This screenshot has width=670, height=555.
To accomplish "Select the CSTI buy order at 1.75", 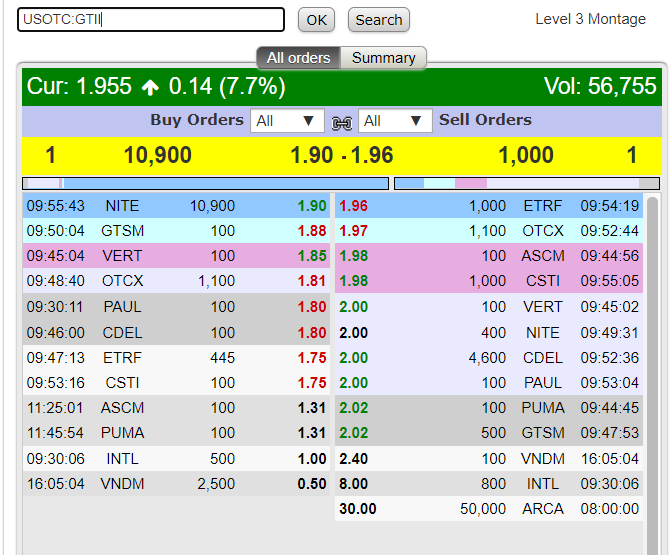I will pyautogui.click(x=176, y=382).
